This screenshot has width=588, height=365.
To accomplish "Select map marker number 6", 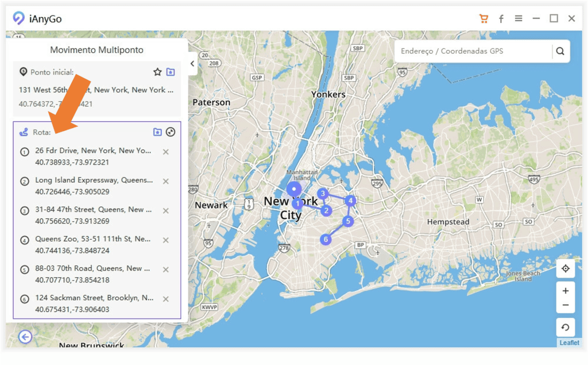I will coord(326,239).
